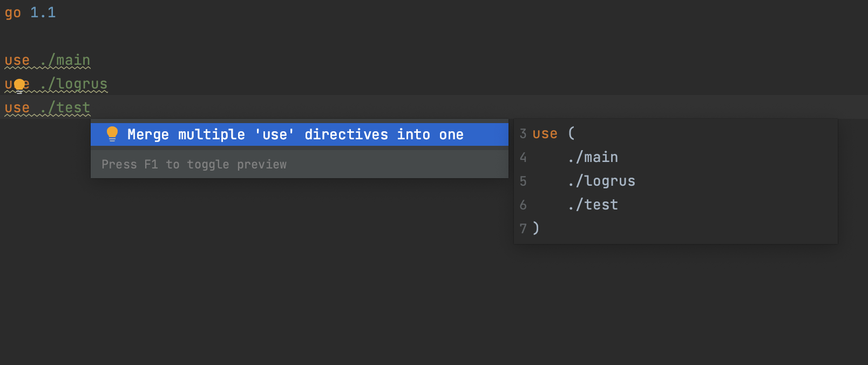Click the lightbulb icon inside the popup entry
Viewport: 868px width, 365px height.
click(112, 134)
